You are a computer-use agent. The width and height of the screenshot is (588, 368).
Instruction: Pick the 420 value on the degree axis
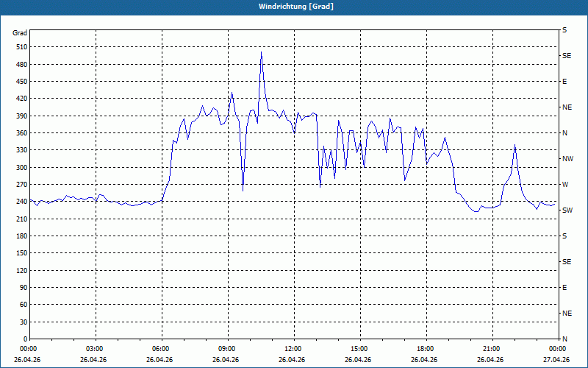(x=23, y=99)
